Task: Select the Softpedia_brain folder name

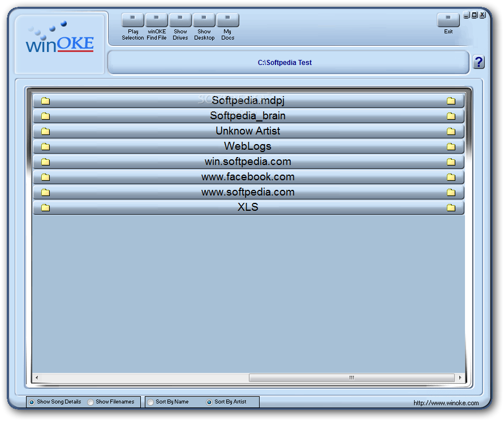Action: click(248, 116)
